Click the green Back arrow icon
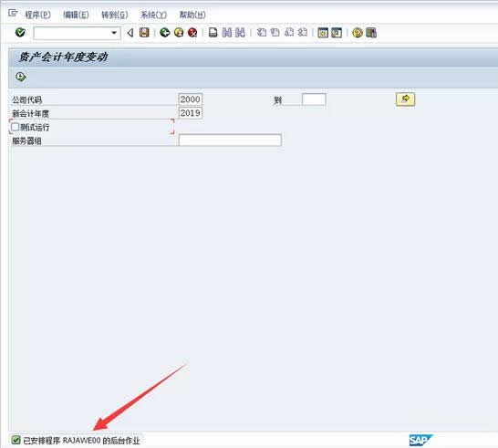 coord(164,33)
